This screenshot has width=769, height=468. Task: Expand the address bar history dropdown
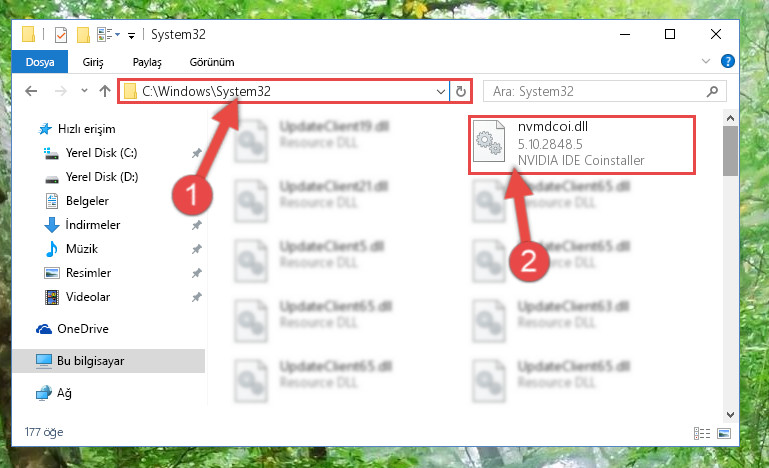pyautogui.click(x=440, y=91)
